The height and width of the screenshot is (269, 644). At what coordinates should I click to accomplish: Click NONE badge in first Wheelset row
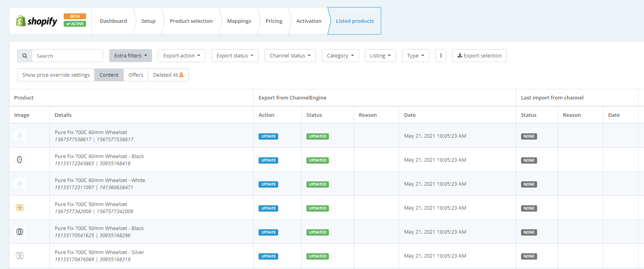(x=529, y=136)
